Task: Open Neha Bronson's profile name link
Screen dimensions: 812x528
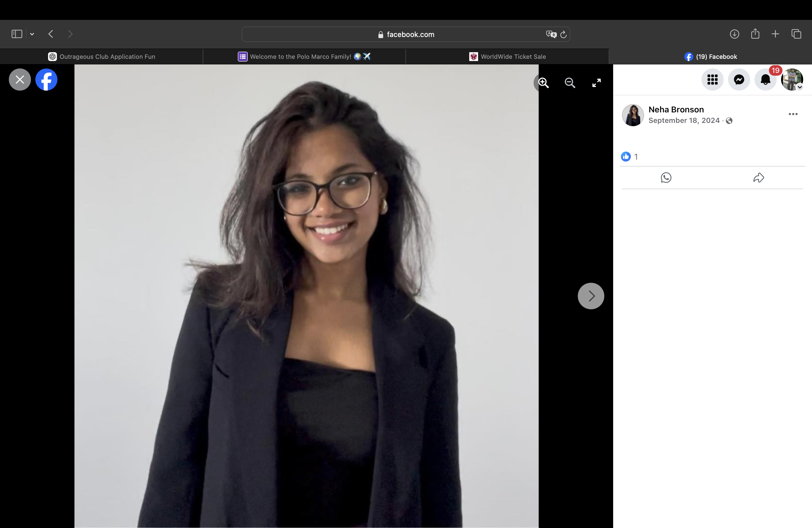Action: point(676,109)
